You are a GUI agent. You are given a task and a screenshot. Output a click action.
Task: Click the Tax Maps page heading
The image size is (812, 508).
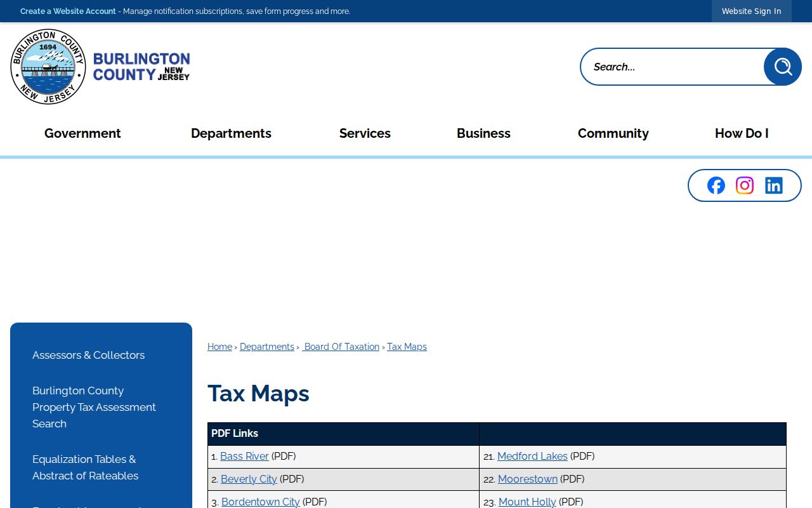pos(258,394)
